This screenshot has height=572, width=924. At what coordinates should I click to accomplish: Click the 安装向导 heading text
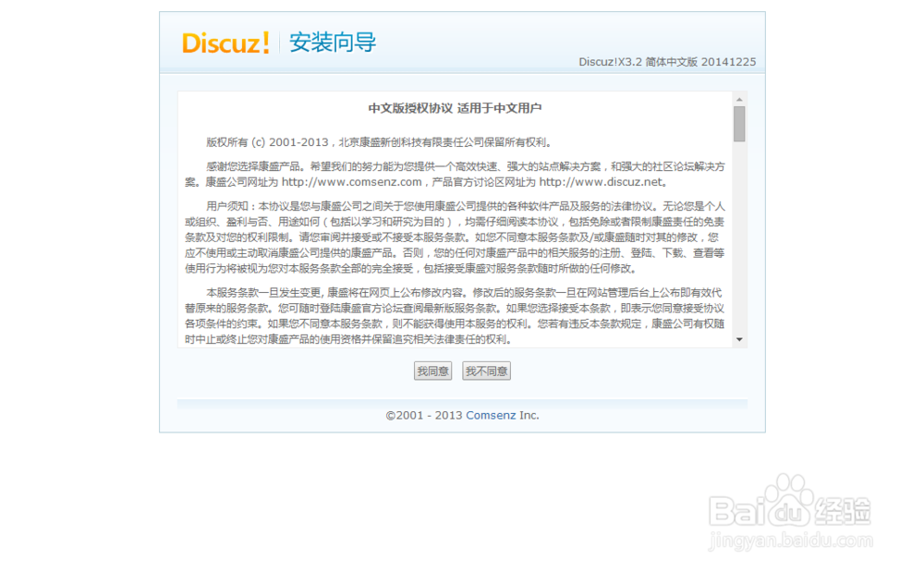(x=333, y=43)
